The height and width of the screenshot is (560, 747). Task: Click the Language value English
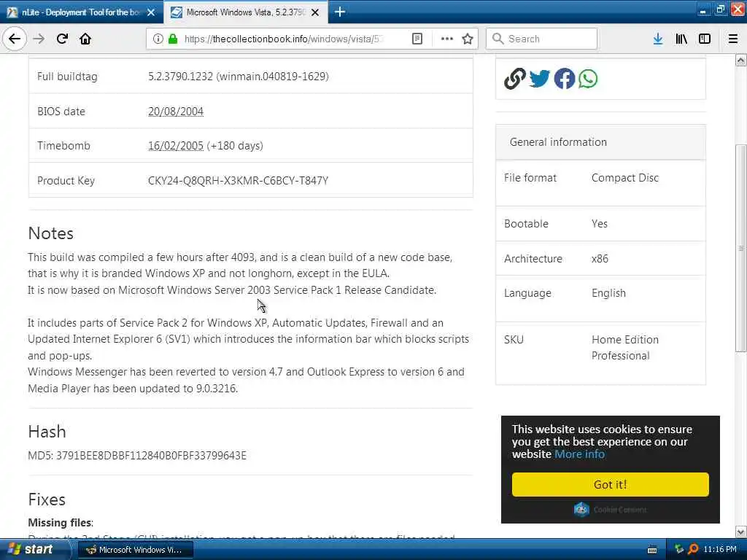pos(609,293)
